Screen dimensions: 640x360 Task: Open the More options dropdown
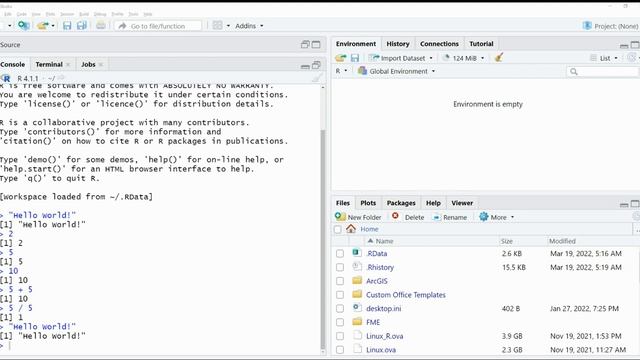pos(496,217)
